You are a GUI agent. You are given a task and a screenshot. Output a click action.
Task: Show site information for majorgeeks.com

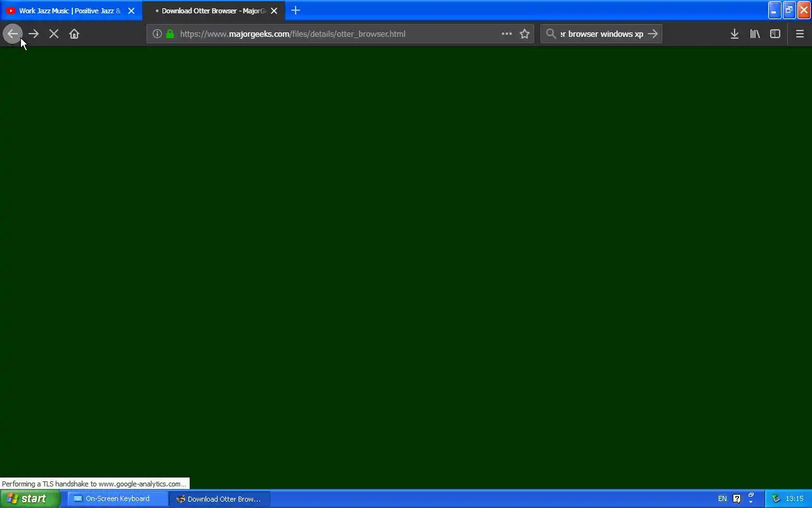[157, 34]
